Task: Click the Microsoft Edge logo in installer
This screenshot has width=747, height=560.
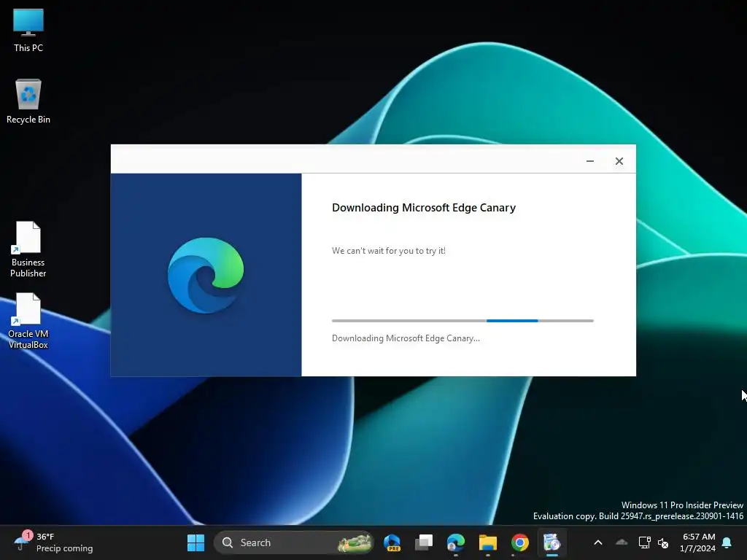Action: [x=206, y=275]
